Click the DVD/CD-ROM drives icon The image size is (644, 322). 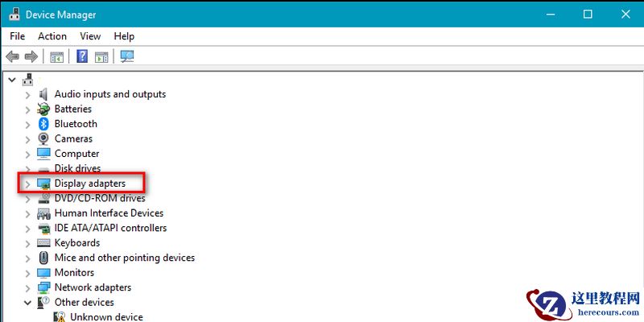pos(43,198)
